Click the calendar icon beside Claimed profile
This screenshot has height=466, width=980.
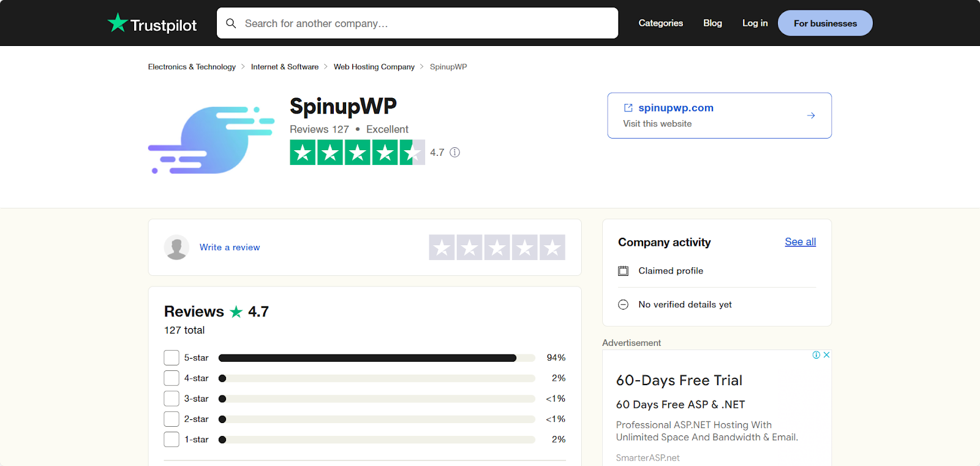coord(623,270)
